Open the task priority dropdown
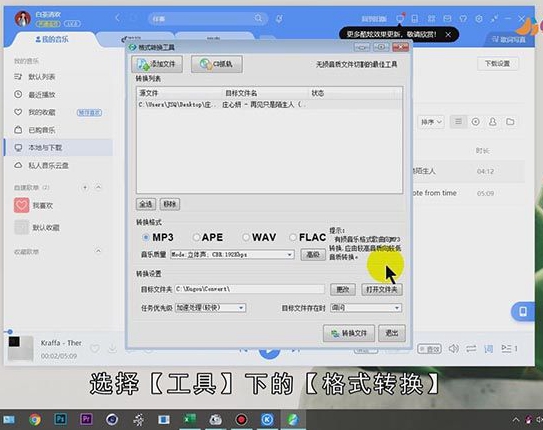The image size is (543, 430). pyautogui.click(x=211, y=307)
